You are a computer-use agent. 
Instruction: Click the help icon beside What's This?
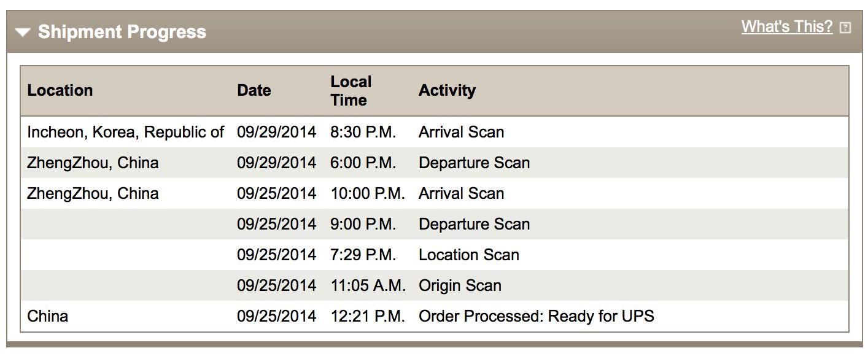tap(845, 28)
